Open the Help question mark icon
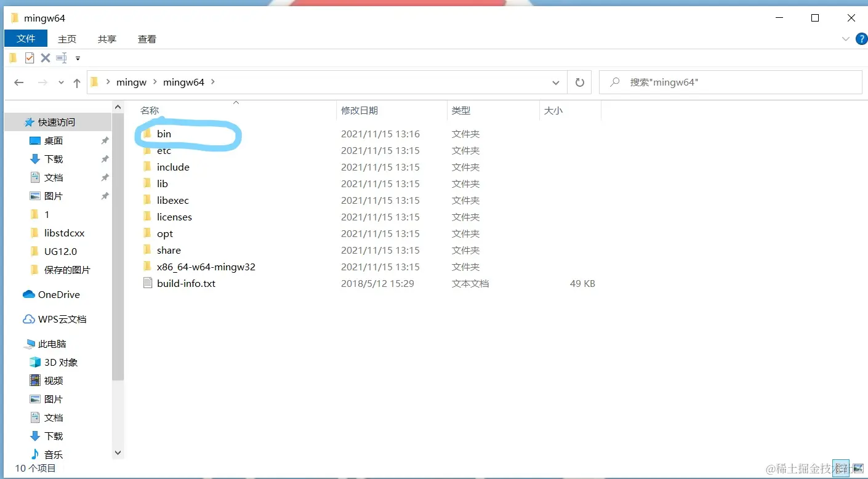This screenshot has width=868, height=479. [861, 39]
